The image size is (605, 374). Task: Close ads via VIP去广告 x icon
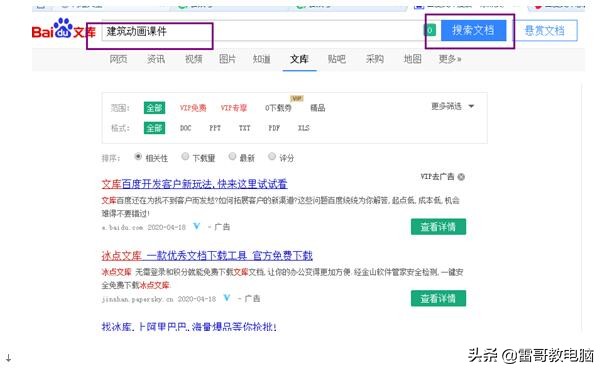461,177
